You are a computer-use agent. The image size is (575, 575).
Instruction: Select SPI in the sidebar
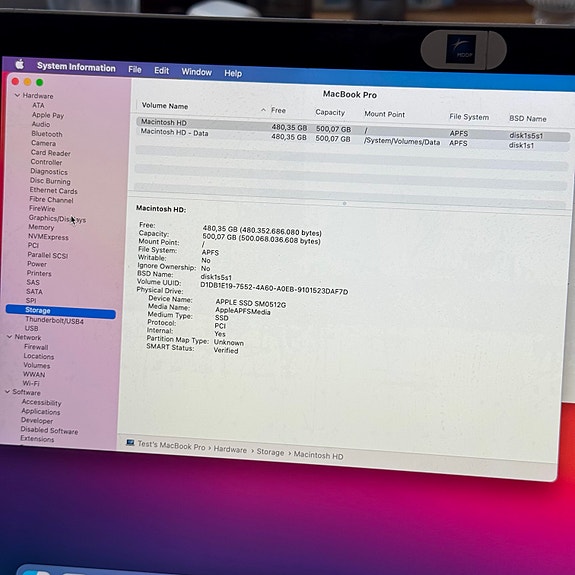tap(31, 301)
